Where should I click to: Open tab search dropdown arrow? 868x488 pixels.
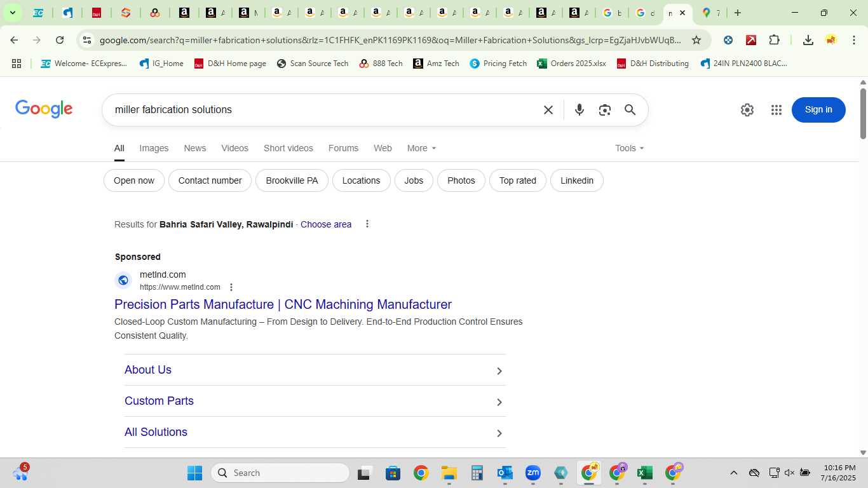(x=12, y=13)
